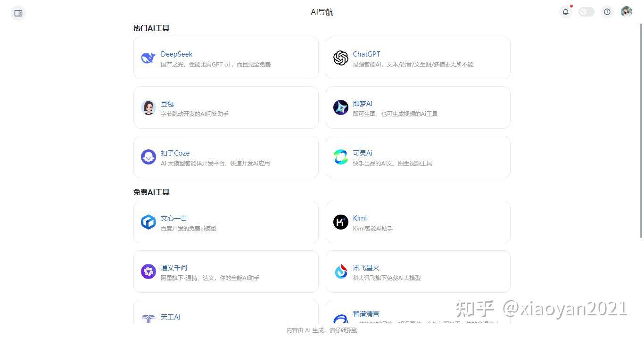The width and height of the screenshot is (644, 337).
Task: Click the 豆包 avatar icon
Action: pos(149,107)
